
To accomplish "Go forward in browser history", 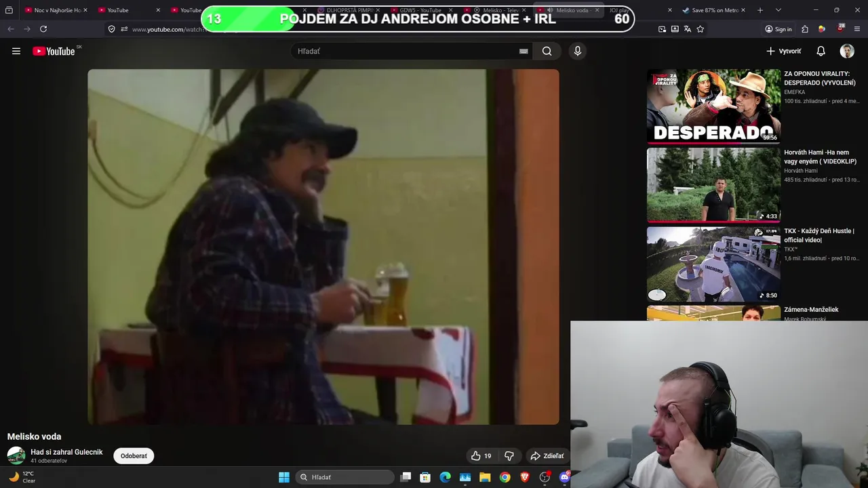I will (x=27, y=29).
